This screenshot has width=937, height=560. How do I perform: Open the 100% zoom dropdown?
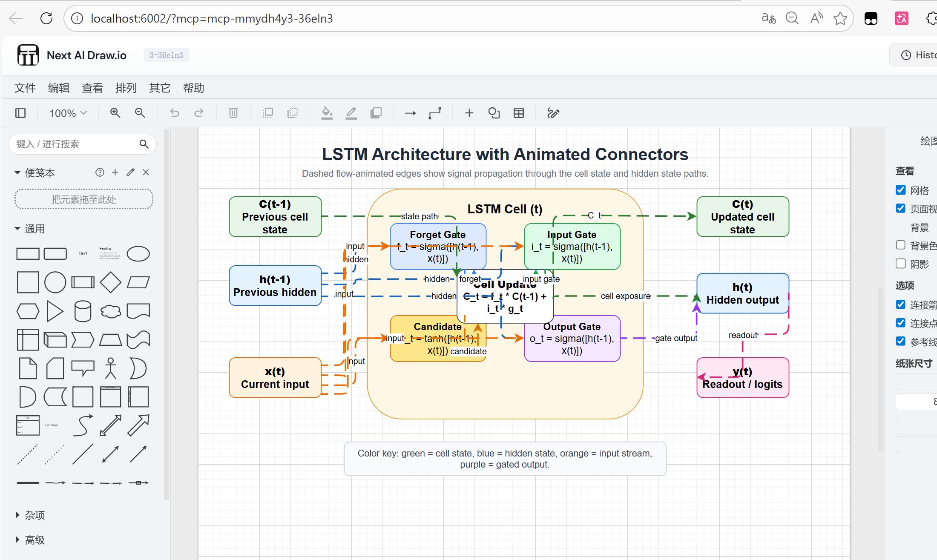coord(68,113)
